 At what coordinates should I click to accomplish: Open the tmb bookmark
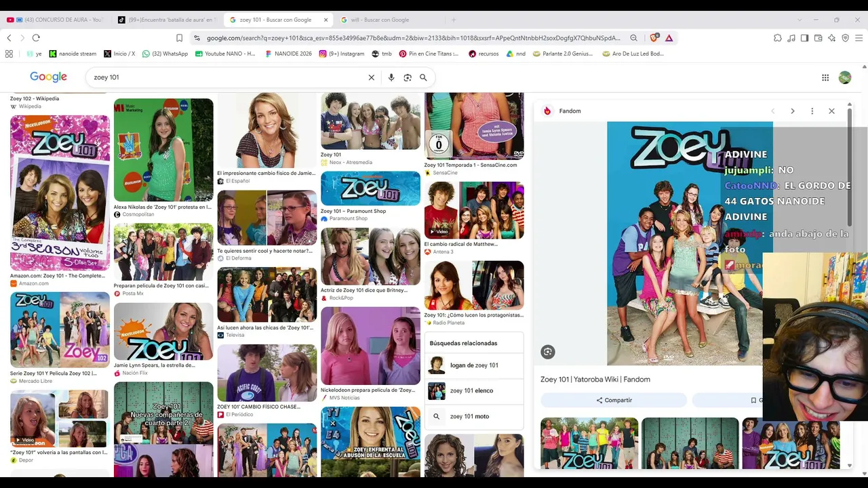(x=382, y=54)
